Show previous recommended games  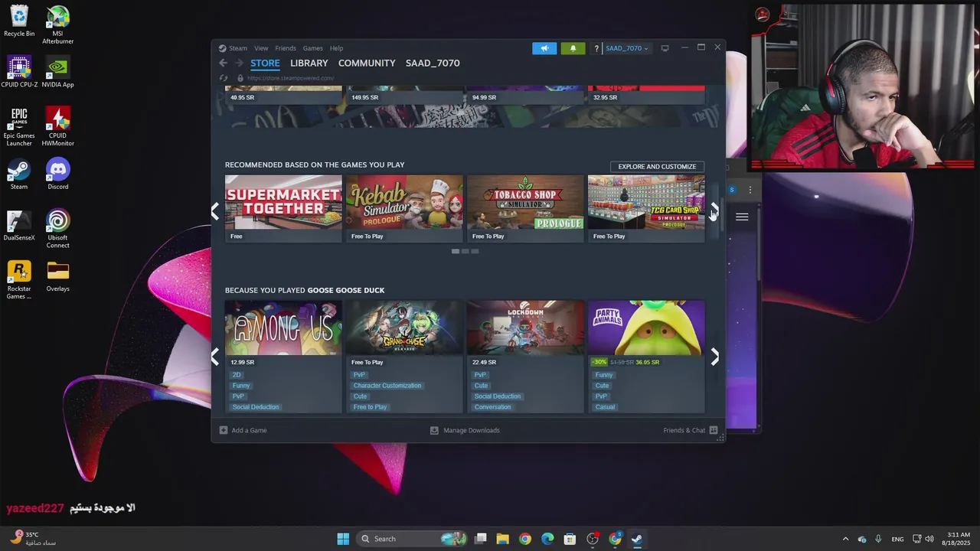pos(215,210)
